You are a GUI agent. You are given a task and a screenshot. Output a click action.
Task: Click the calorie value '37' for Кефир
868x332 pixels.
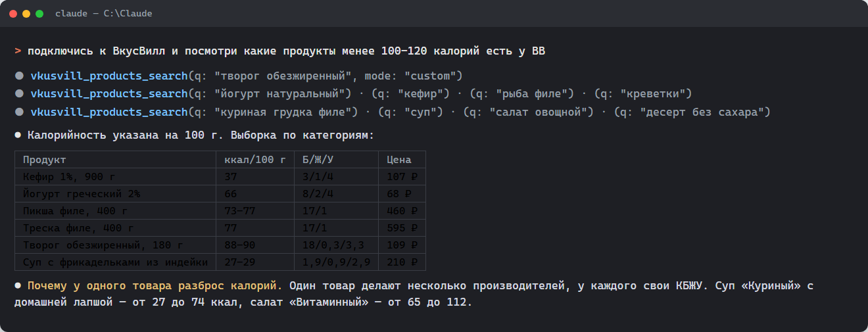tap(230, 177)
